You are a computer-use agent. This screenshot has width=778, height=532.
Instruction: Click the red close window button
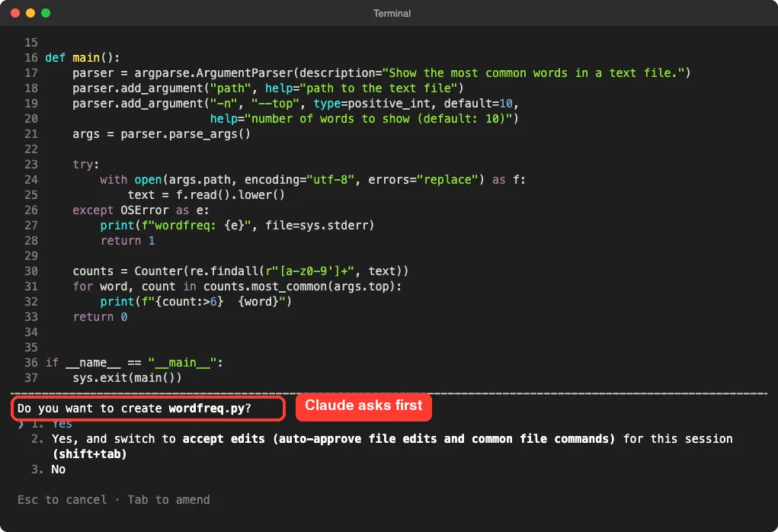point(15,13)
